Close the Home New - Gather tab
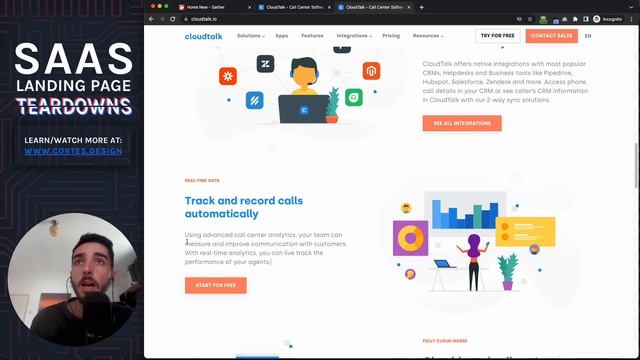This screenshot has height=360, width=640. click(249, 7)
